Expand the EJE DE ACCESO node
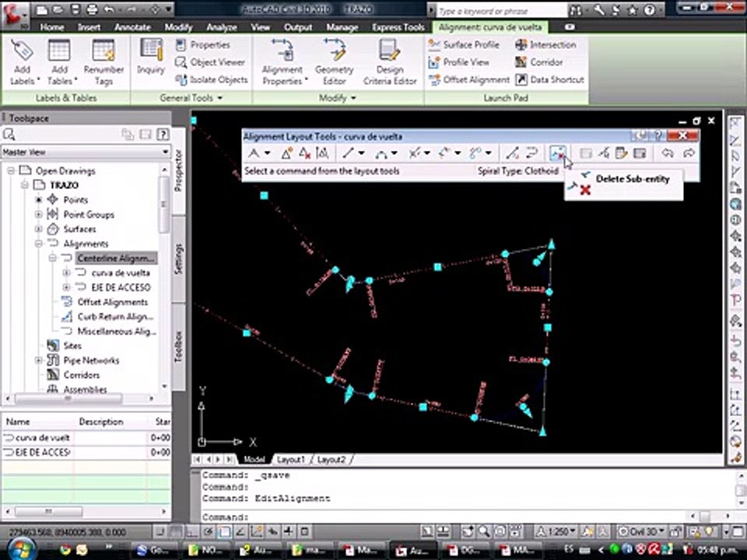Screen dimensions: 747x560 coord(66,287)
